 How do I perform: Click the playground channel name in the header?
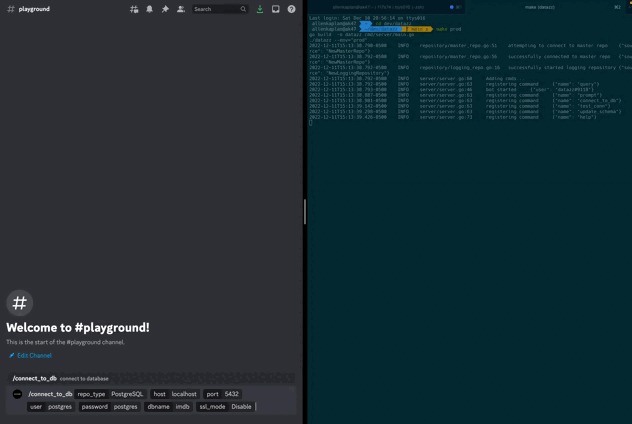coord(34,9)
